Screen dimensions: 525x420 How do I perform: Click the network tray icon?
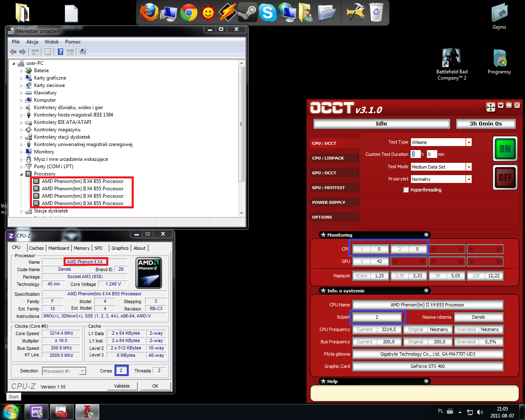click(470, 412)
